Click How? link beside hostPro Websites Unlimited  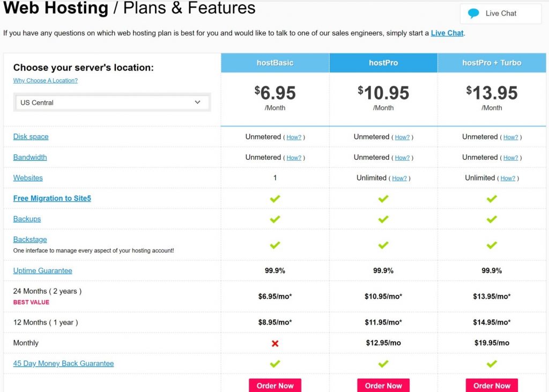click(399, 179)
